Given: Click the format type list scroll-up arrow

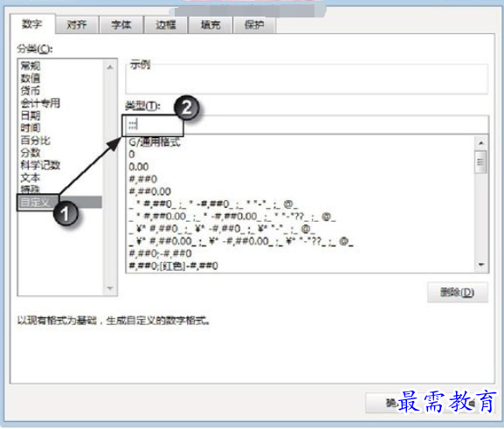Looking at the screenshot, I should click(481, 142).
